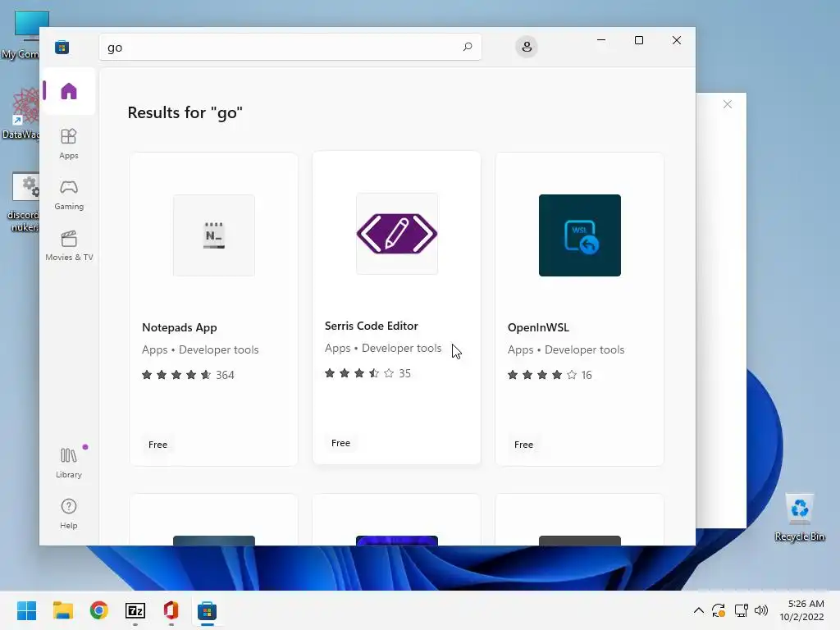Image resolution: width=840 pixels, height=630 pixels.
Task: Click "Apps • Developer tools" under OpenInWSL
Action: 566,349
